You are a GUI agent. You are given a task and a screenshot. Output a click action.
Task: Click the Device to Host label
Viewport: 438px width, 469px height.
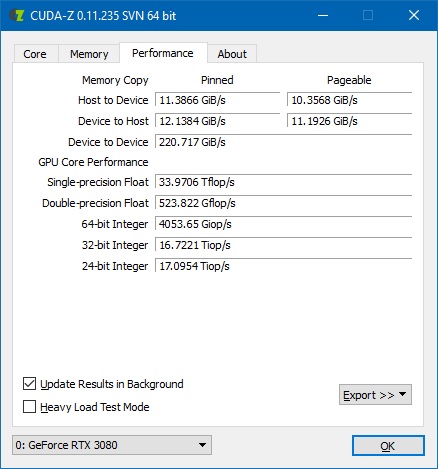point(113,121)
